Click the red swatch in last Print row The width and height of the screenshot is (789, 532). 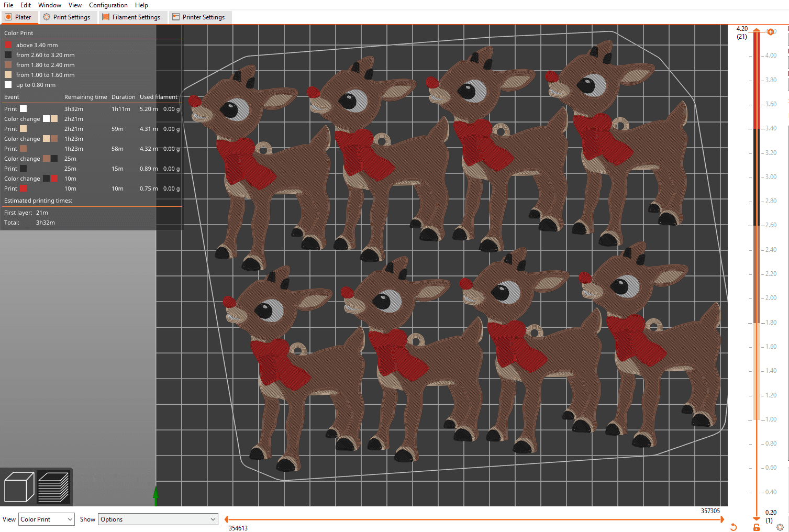tap(23, 189)
